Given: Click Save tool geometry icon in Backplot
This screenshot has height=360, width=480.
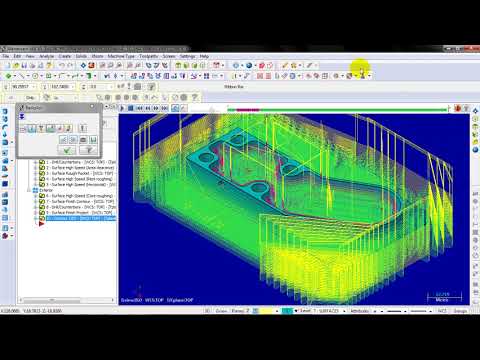Looking at the screenshot, I should click(83, 139).
